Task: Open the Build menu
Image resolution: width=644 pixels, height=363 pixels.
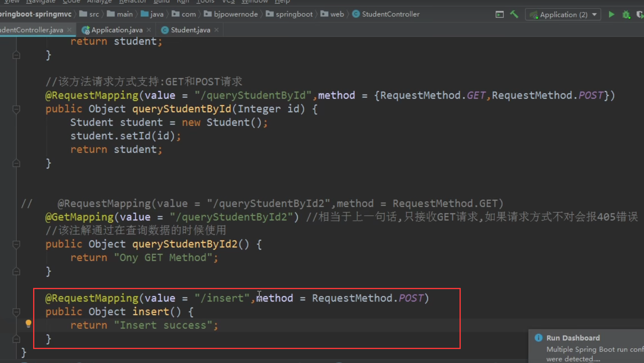Action: pyautogui.click(x=161, y=2)
